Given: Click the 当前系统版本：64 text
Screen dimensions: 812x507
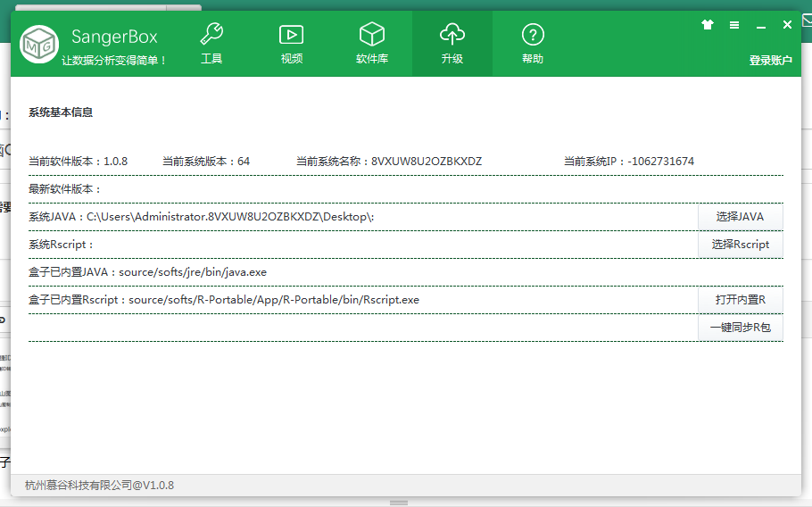Looking at the screenshot, I should click(x=206, y=162).
